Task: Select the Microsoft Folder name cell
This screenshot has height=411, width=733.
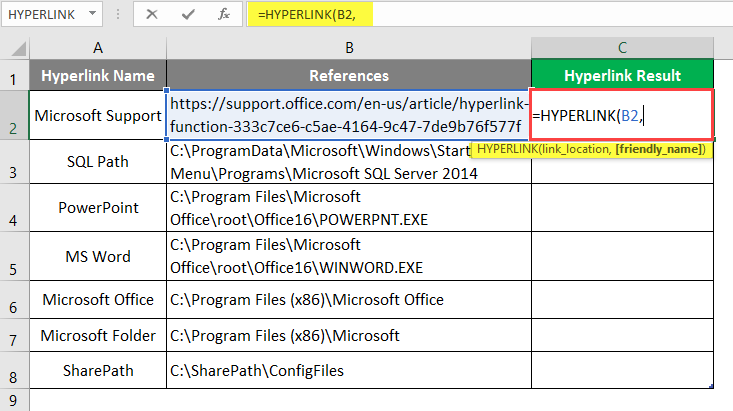Action: [98, 335]
